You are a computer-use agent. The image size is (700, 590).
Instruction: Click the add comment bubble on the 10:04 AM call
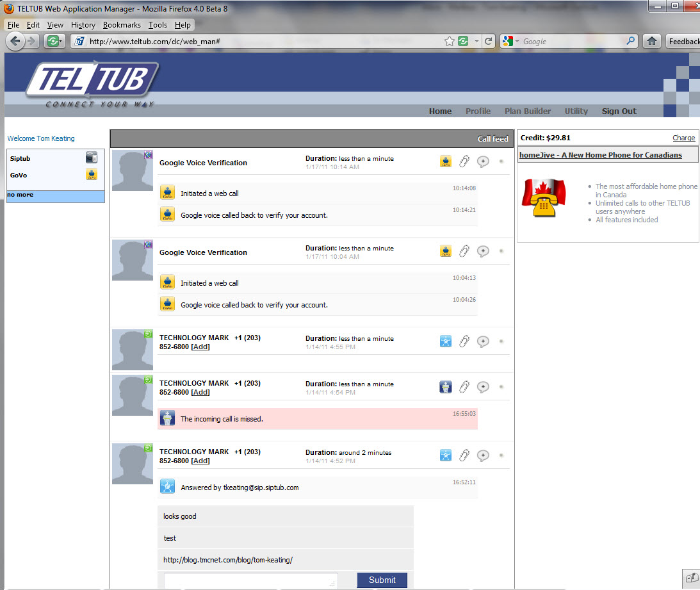(x=484, y=252)
